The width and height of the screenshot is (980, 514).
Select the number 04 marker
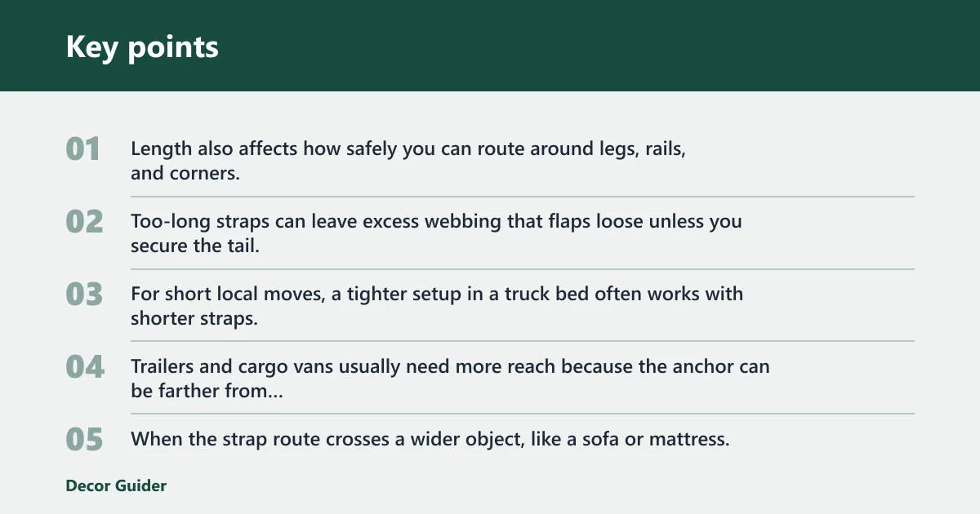[x=85, y=367]
